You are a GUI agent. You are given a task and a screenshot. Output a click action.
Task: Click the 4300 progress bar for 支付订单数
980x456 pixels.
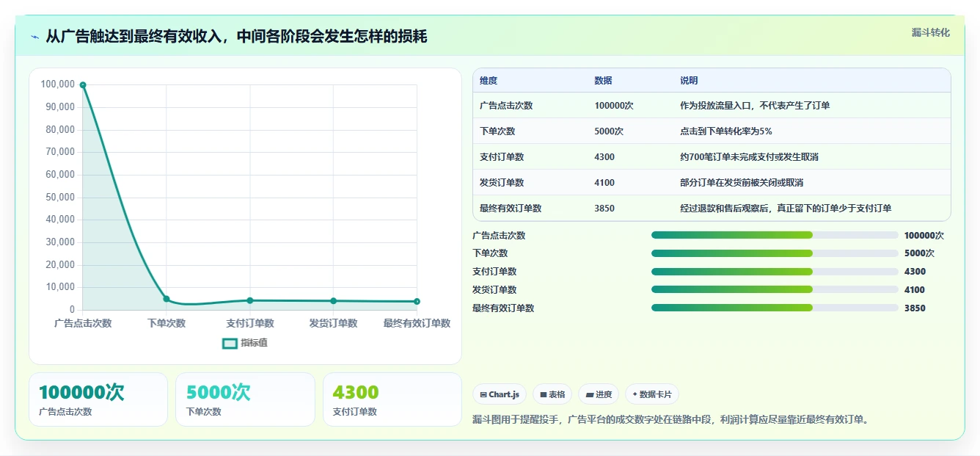[775, 272]
